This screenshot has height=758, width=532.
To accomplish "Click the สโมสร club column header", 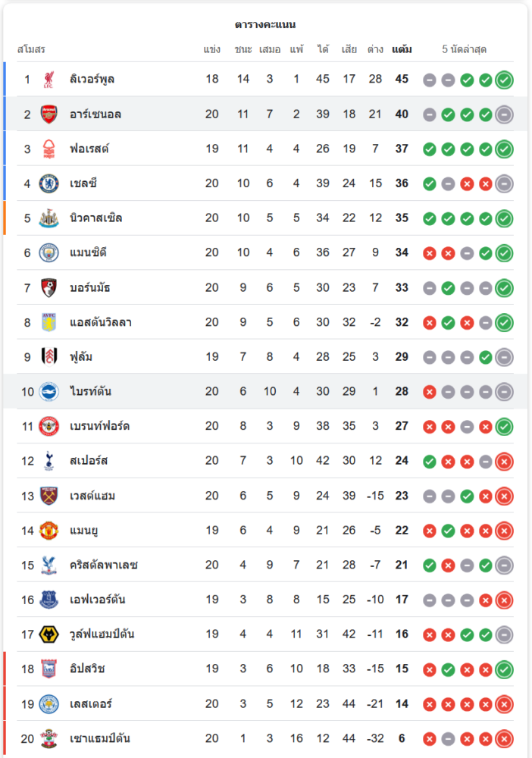I will 32,50.
